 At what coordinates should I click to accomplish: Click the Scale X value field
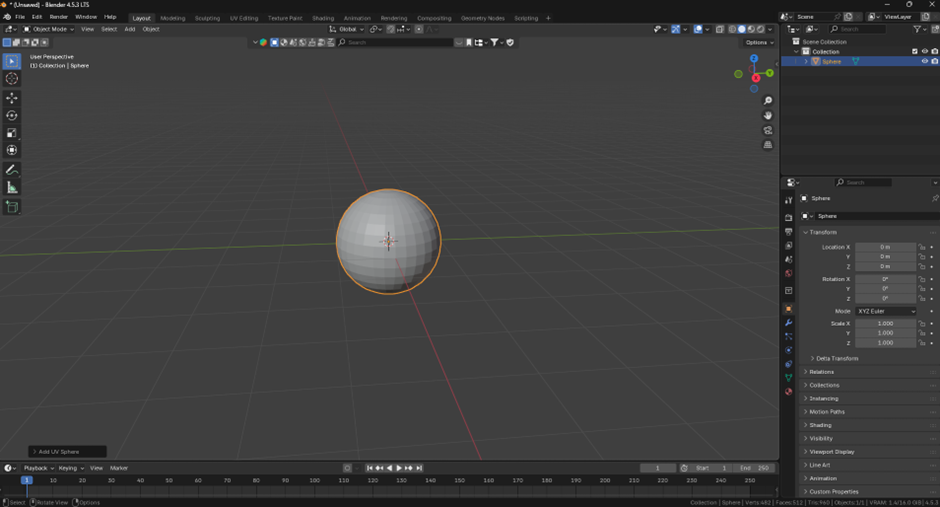point(885,324)
